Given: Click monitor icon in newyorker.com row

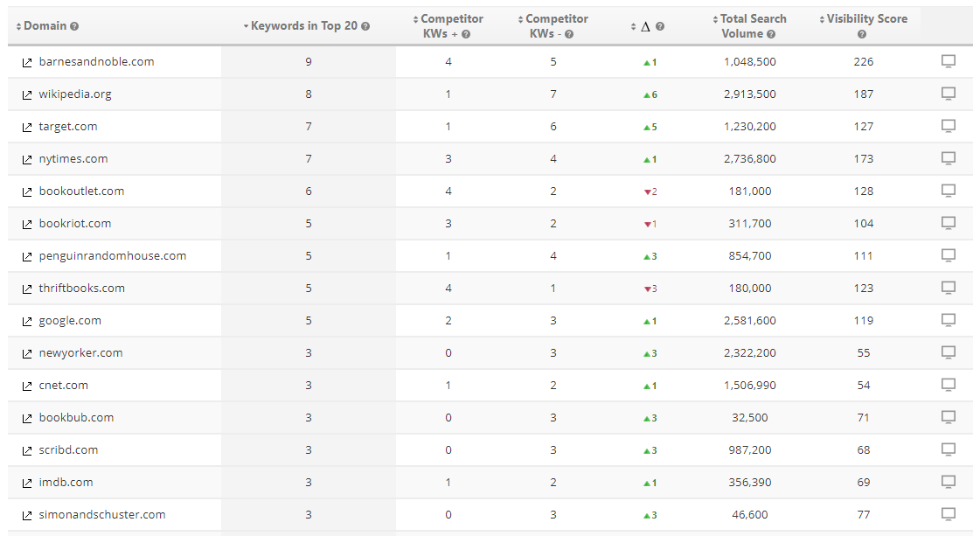Looking at the screenshot, I should pyautogui.click(x=949, y=352).
